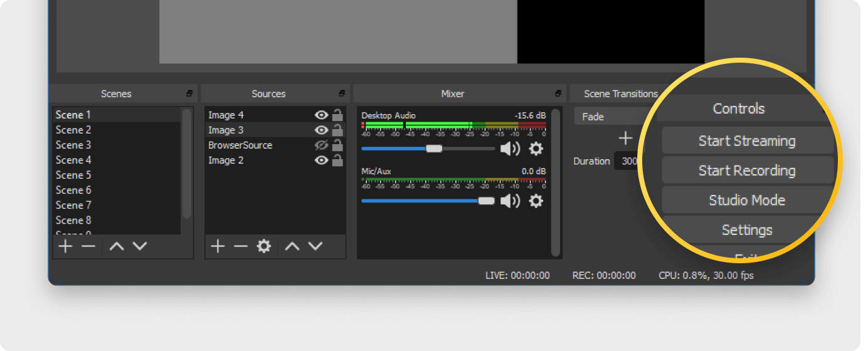The width and height of the screenshot is (868, 351).
Task: Select Image 3 in Sources list
Action: (x=226, y=130)
